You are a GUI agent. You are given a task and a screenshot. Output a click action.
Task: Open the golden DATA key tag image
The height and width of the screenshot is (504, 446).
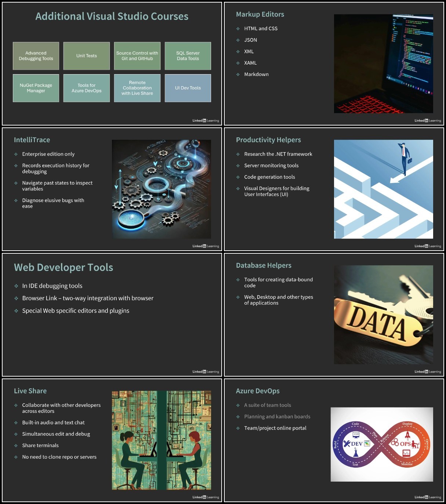(384, 315)
